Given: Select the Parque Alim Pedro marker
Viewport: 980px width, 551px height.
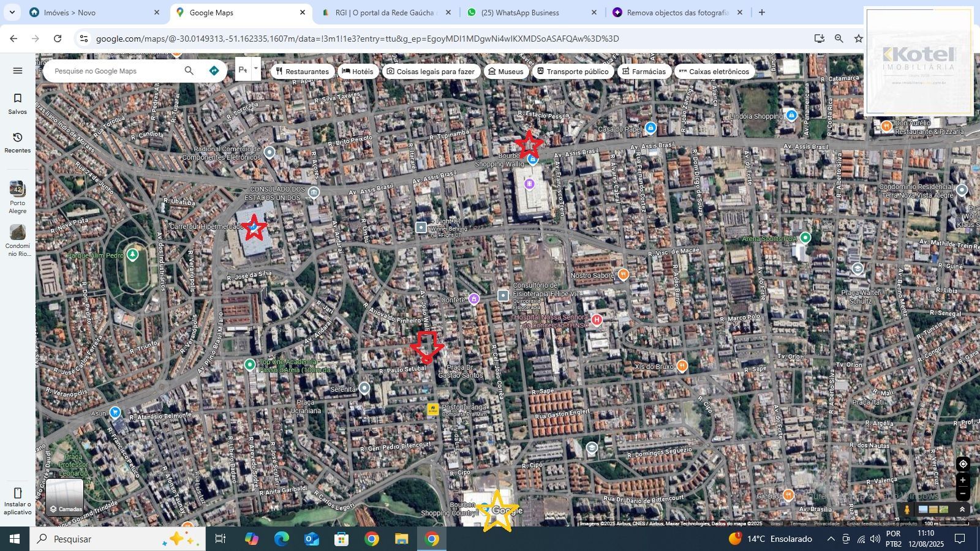Looking at the screenshot, I should (x=132, y=255).
